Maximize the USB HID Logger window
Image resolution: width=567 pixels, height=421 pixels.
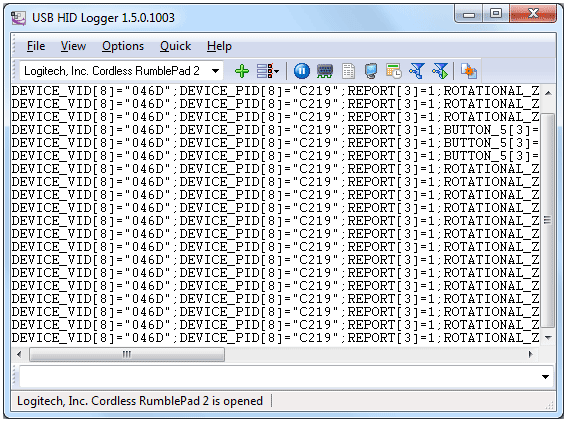496,14
